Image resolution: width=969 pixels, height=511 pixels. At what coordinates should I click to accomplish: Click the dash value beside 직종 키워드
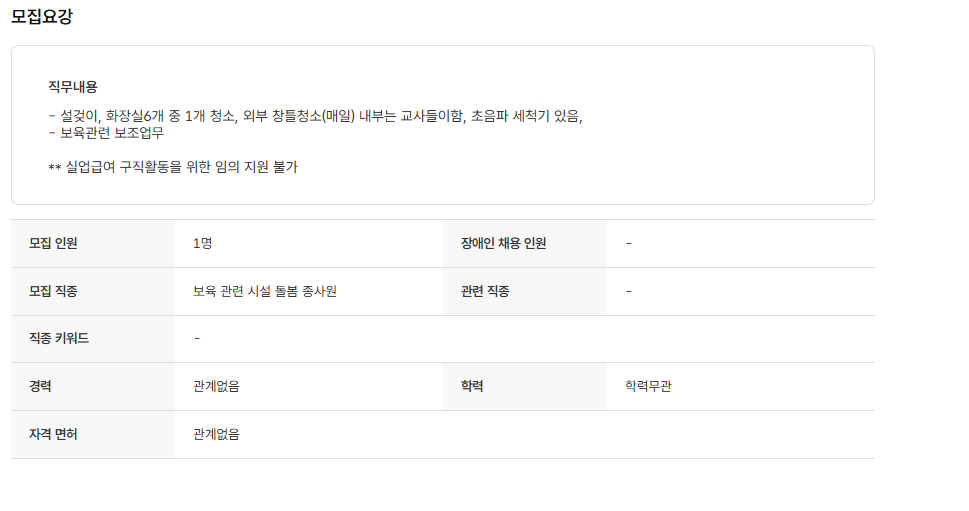(197, 338)
